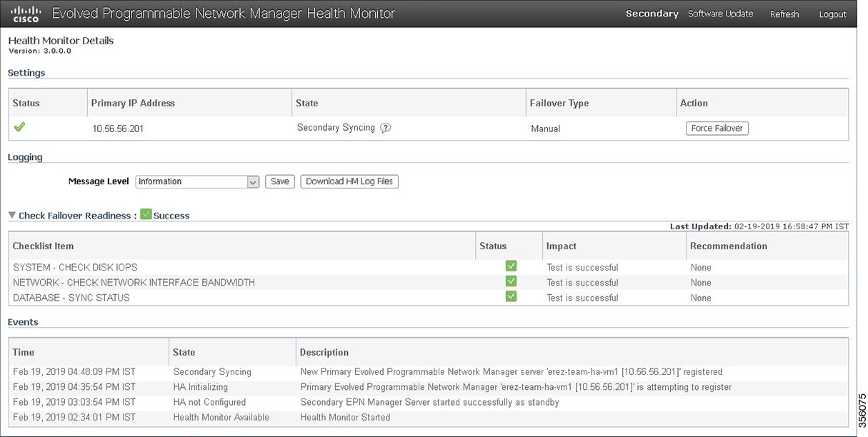
Task: Refresh the Health Monitor page
Action: pos(784,14)
